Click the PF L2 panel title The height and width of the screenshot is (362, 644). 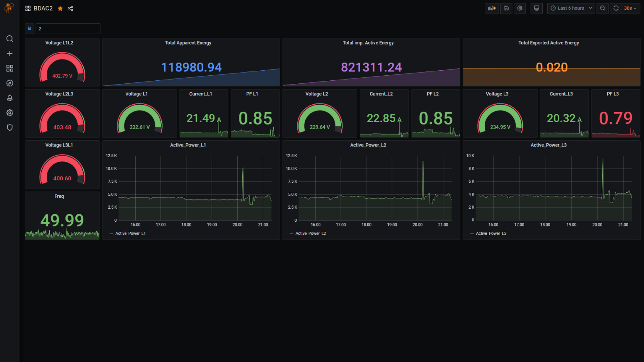click(x=433, y=94)
